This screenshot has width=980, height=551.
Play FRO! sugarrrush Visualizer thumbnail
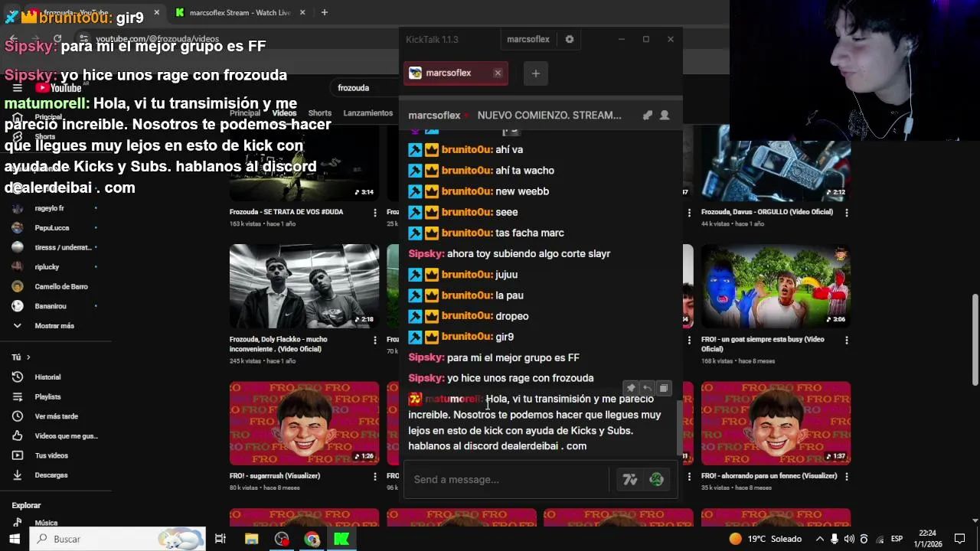tap(304, 422)
